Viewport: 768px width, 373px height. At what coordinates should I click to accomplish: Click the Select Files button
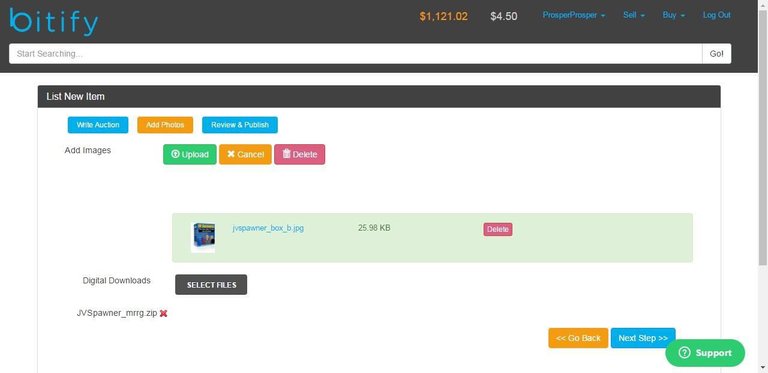(211, 285)
